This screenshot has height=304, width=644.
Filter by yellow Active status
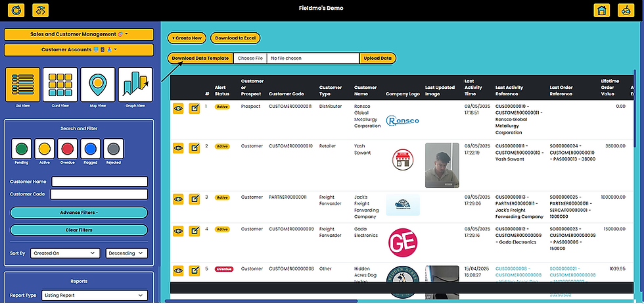pos(45,149)
